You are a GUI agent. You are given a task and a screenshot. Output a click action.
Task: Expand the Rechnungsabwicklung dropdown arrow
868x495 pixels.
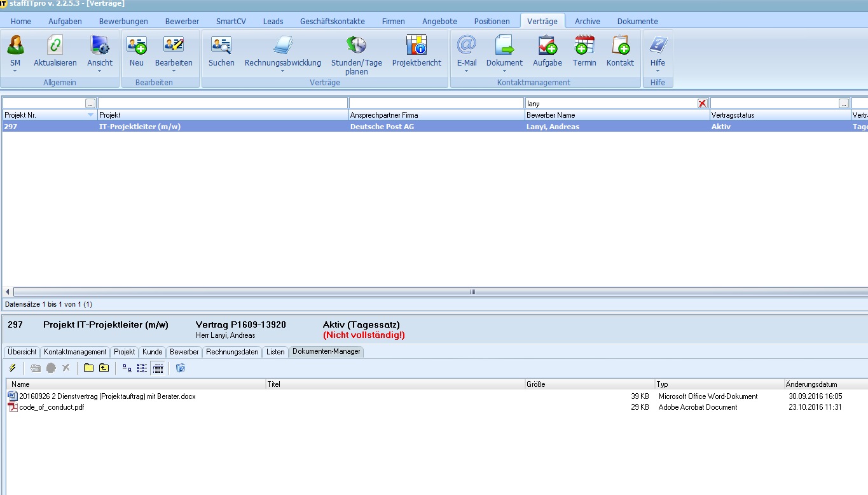[283, 71]
